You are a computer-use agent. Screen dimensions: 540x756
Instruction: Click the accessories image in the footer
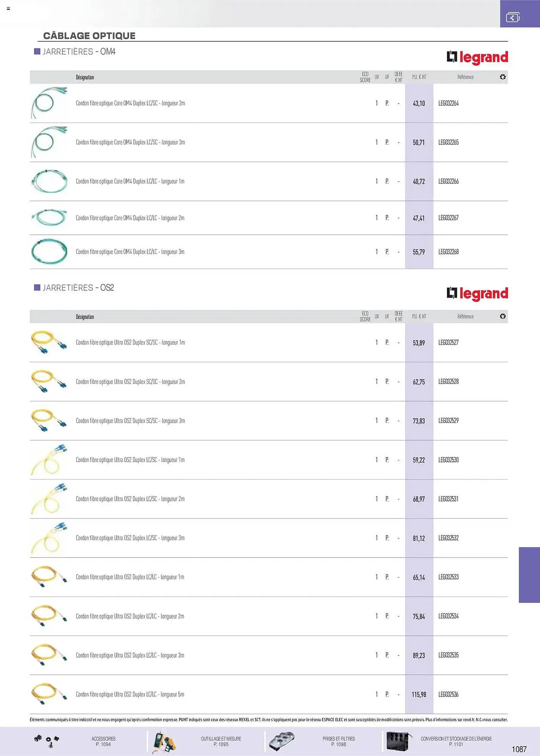(x=47, y=741)
